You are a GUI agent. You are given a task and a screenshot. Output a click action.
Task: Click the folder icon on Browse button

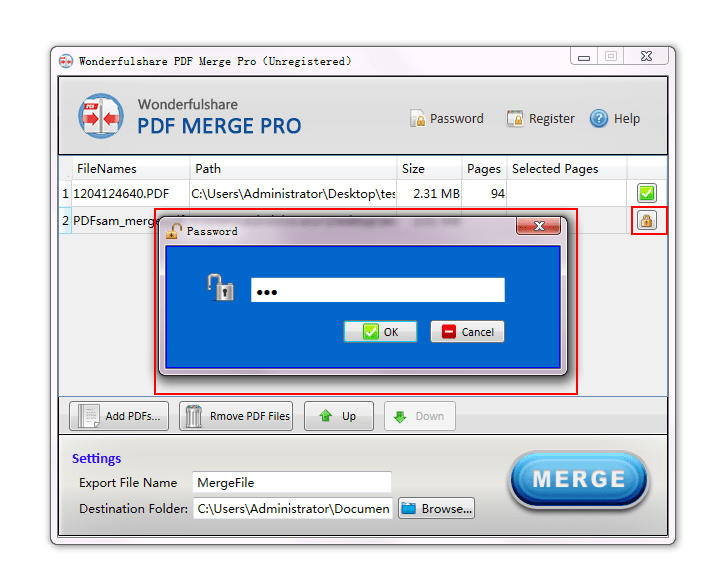409,508
